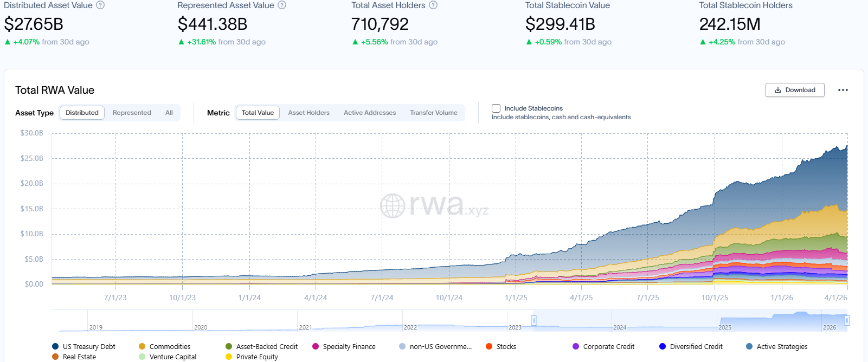
Task: Toggle the Stocks legend dot
Action: coord(489,347)
